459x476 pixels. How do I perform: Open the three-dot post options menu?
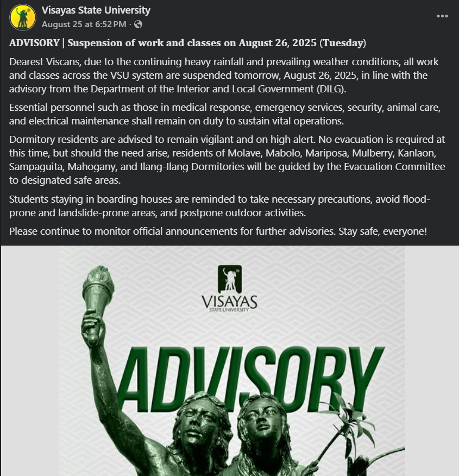(x=442, y=16)
